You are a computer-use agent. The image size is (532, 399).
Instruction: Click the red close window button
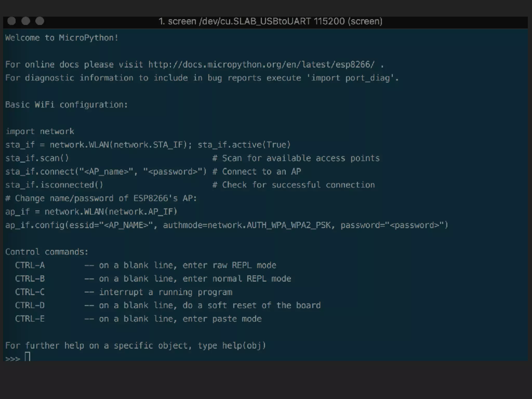pos(12,21)
